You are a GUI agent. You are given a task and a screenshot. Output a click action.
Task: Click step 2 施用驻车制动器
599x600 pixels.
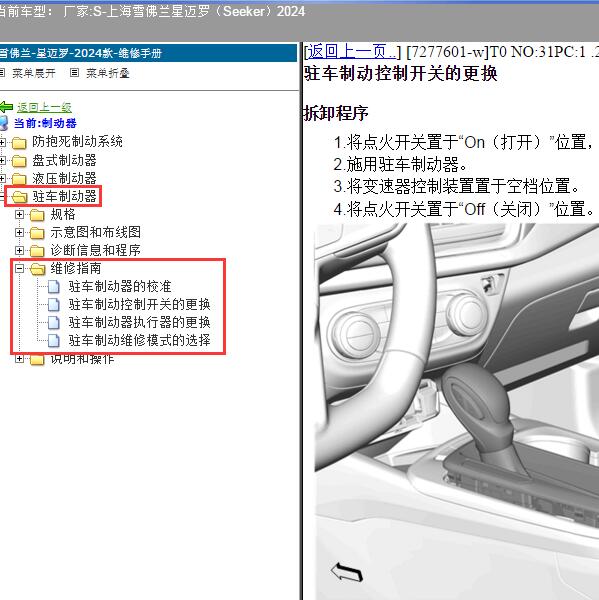[x=400, y=165]
